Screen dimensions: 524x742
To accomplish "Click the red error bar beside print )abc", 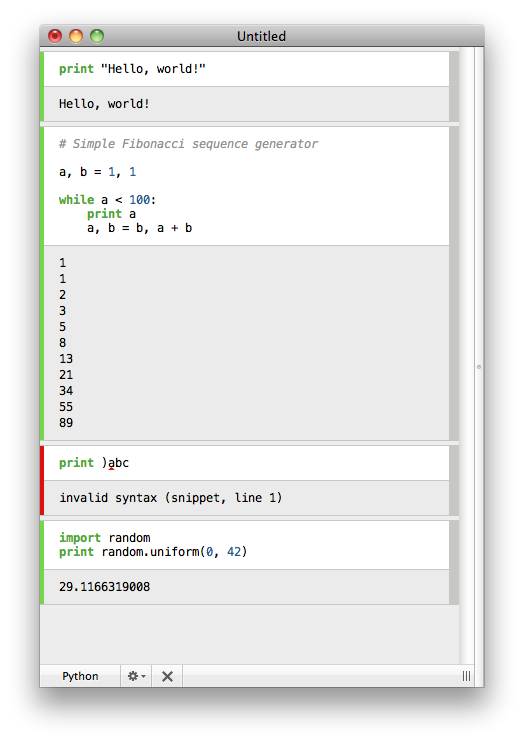I will [x=42, y=480].
